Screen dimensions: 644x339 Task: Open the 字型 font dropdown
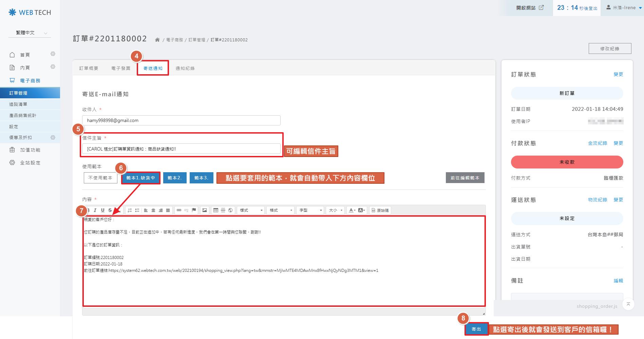[x=310, y=211]
